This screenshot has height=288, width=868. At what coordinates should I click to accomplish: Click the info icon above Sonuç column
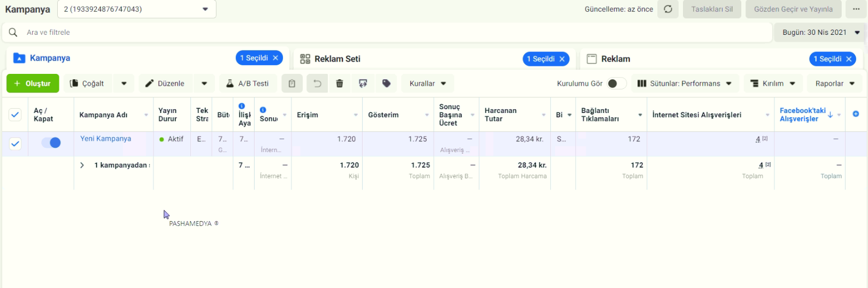(263, 110)
